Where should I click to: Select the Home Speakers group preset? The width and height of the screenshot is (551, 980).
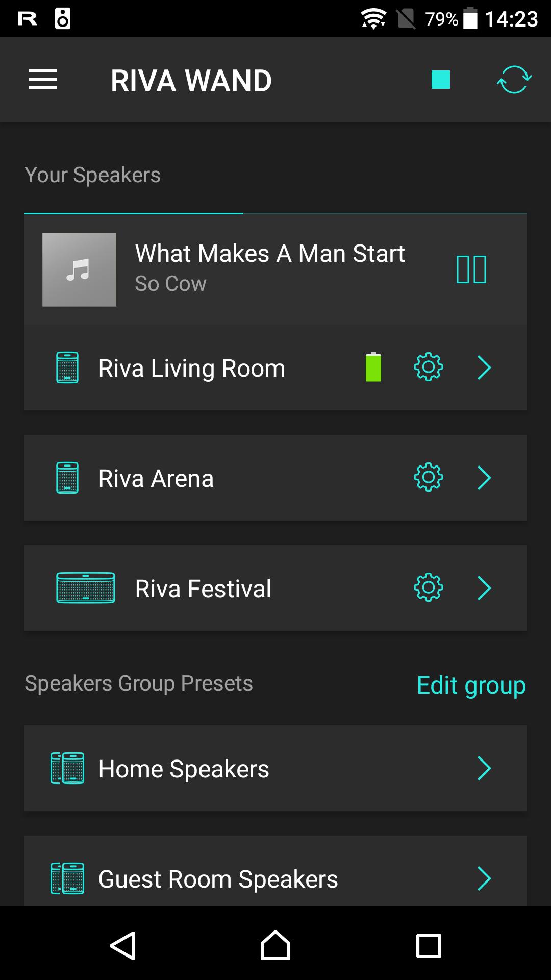(275, 768)
